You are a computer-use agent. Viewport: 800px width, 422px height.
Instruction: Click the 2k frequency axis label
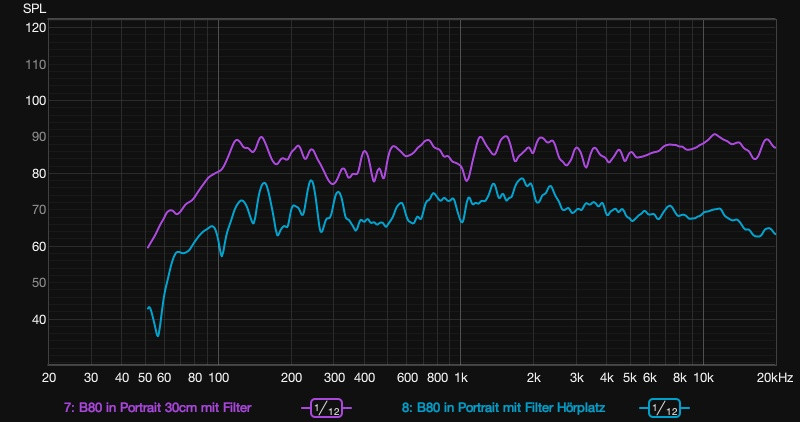point(533,378)
